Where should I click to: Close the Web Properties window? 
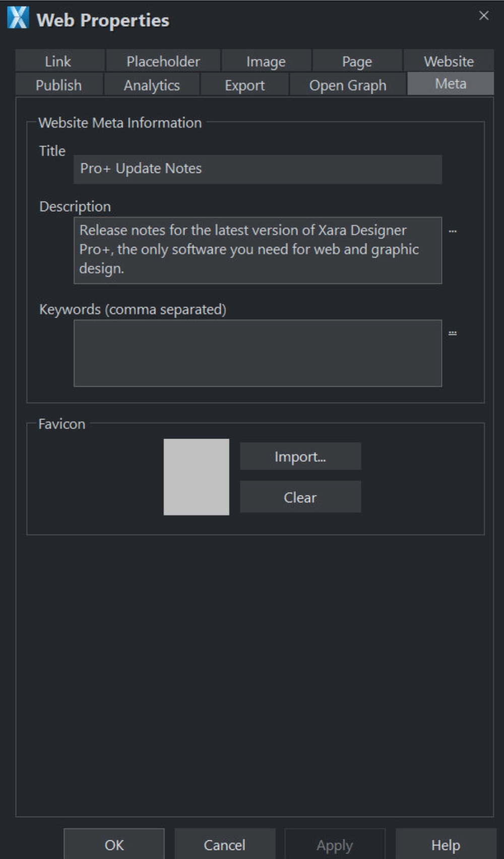click(484, 16)
